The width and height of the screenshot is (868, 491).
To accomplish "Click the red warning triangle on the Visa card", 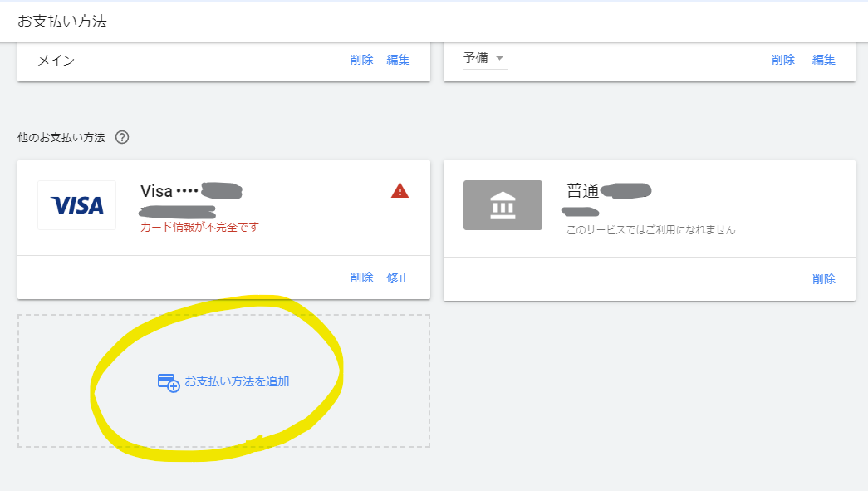I will pos(400,190).
